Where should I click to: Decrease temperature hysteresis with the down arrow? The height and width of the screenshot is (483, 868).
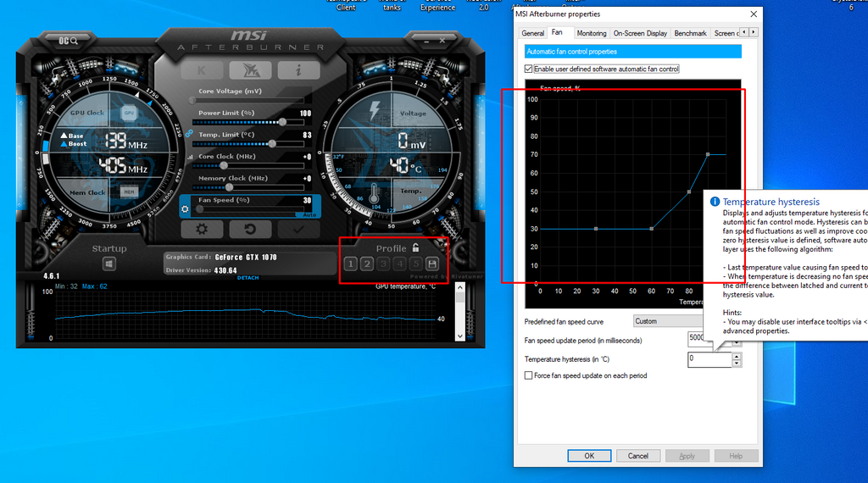[x=737, y=364]
